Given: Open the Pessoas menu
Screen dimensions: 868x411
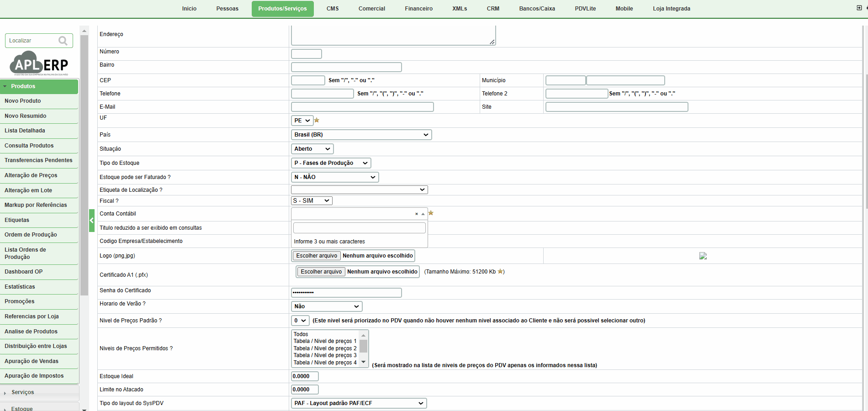Looking at the screenshot, I should 228,9.
